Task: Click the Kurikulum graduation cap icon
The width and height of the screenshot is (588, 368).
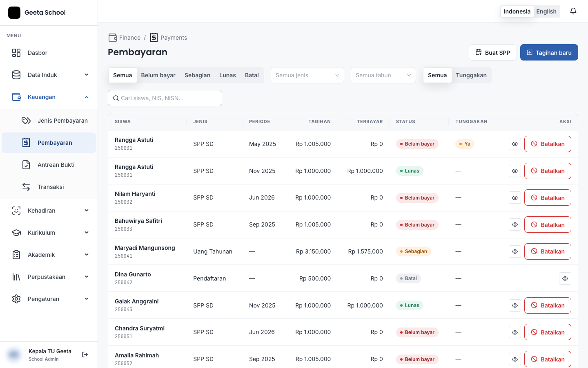Action: coord(16,233)
